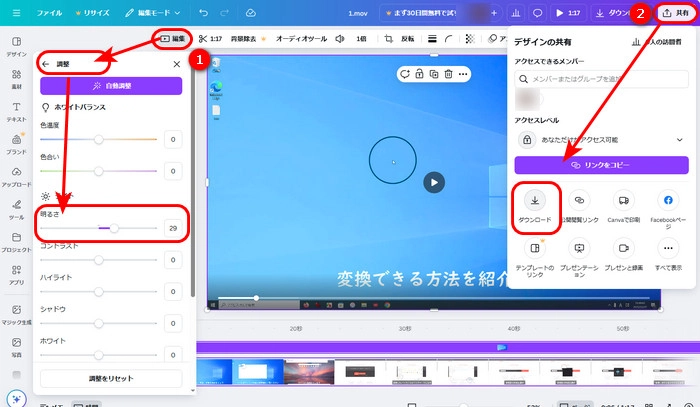Play the video on the canvas
Viewport: 700px width, 407px height.
click(x=434, y=183)
